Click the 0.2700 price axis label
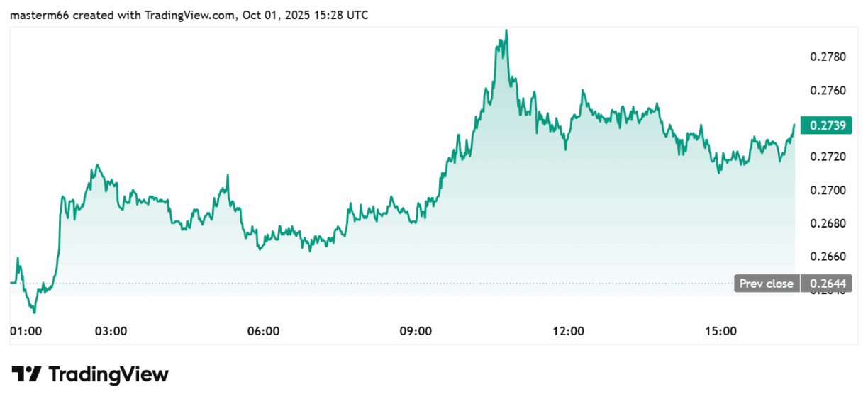 tap(827, 190)
